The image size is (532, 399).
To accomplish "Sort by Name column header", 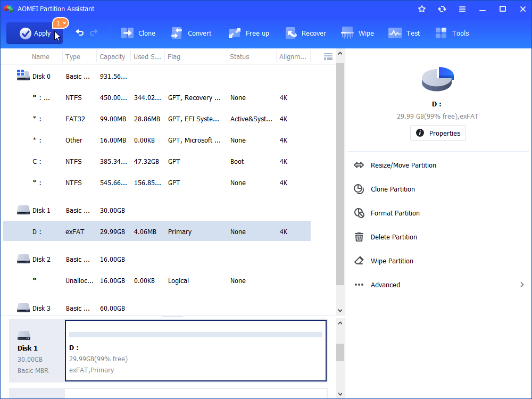I will 40,57.
